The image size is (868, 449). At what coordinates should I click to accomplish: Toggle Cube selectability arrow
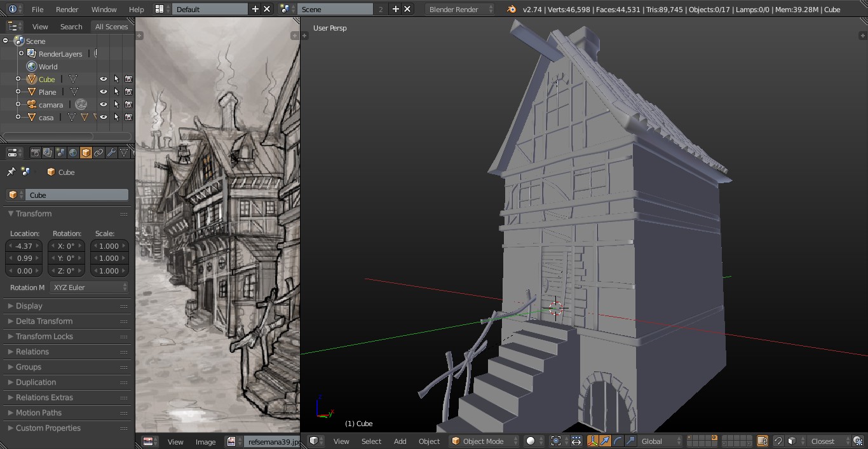116,79
